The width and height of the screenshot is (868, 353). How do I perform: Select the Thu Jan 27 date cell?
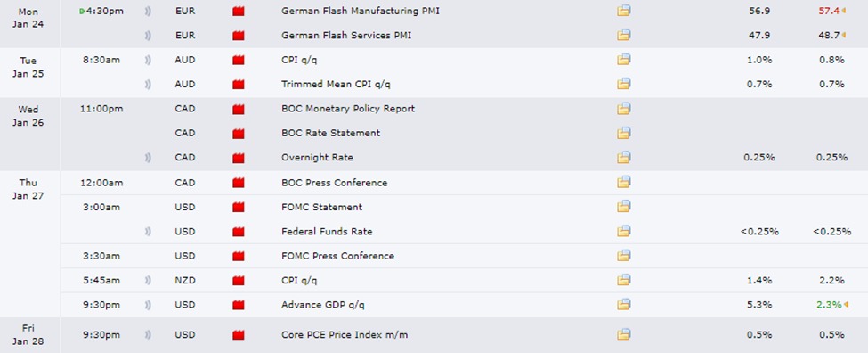[28, 189]
